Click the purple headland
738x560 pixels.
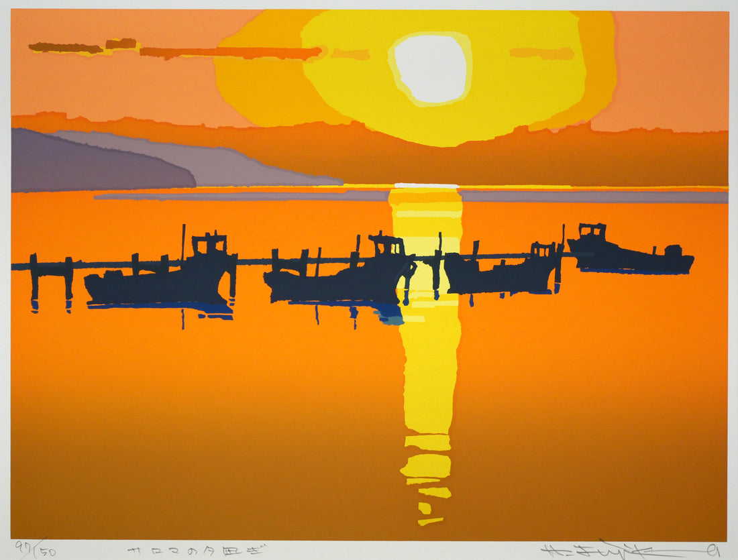[103, 160]
